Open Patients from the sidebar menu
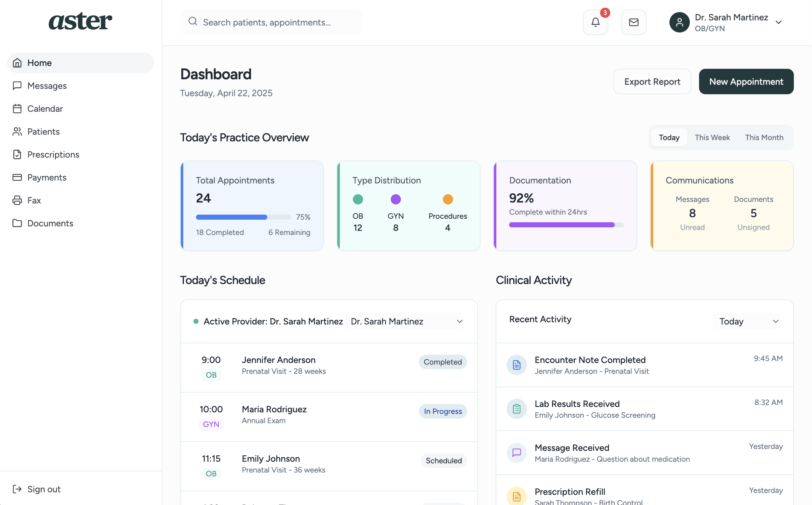Viewport: 812px width, 505px height. click(43, 132)
